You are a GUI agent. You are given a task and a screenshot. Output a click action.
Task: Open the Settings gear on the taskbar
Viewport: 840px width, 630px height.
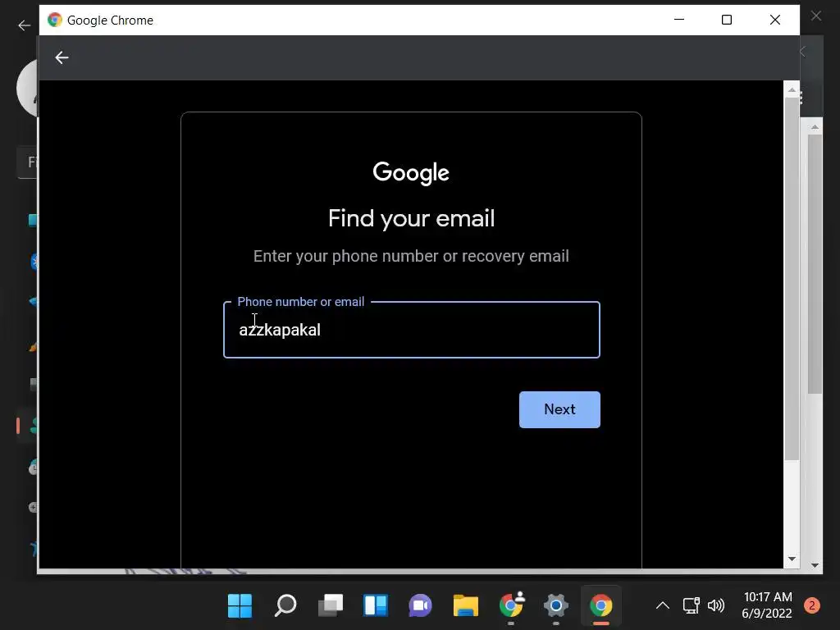tap(556, 606)
